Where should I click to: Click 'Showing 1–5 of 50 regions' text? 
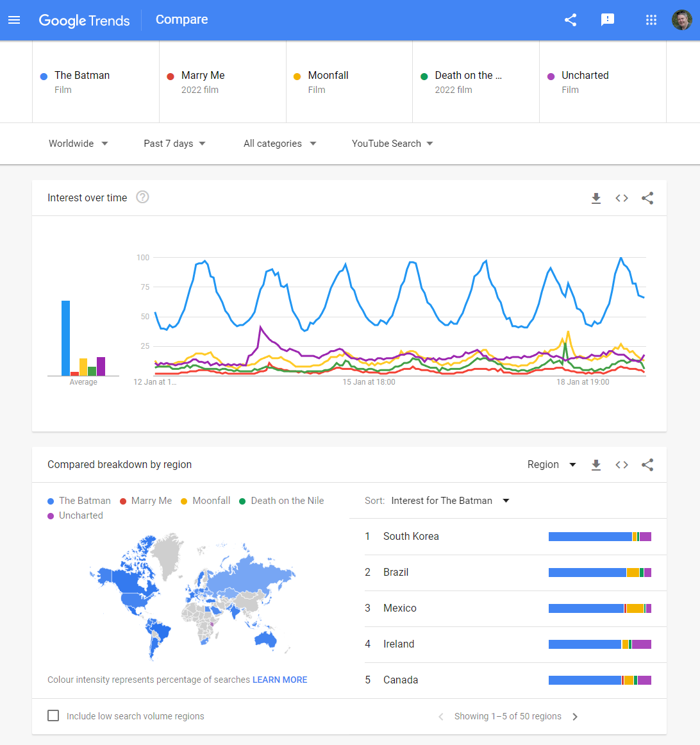pos(508,716)
